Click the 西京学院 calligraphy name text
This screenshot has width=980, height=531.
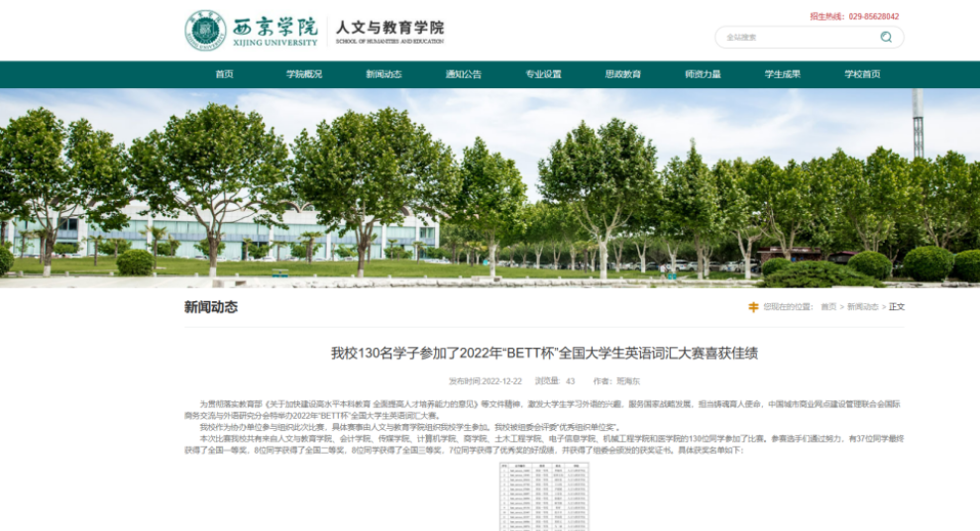point(275,27)
